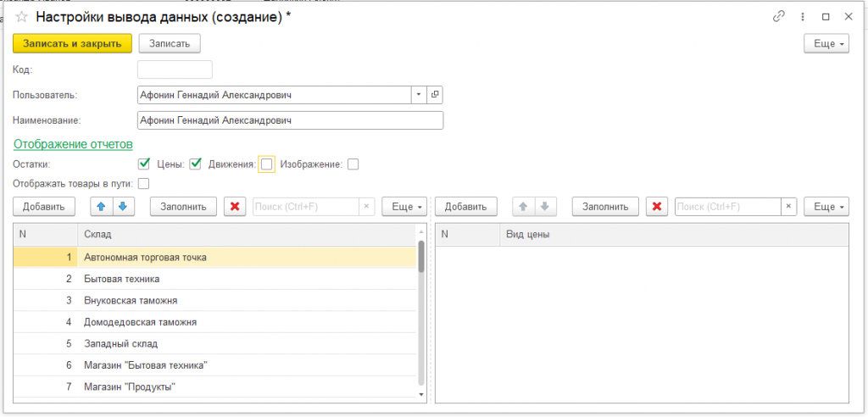Select the Бытовая техника warehouse row
The image size is (868, 417).
214,279
